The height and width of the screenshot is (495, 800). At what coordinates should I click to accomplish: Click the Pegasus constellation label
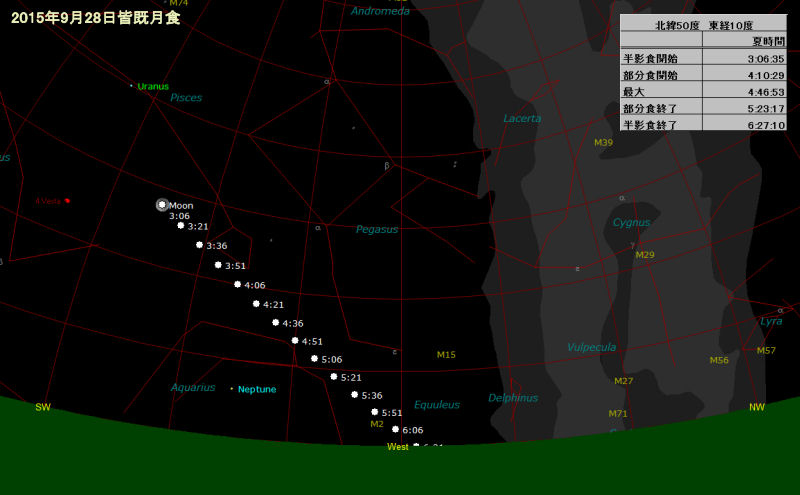pos(377,230)
